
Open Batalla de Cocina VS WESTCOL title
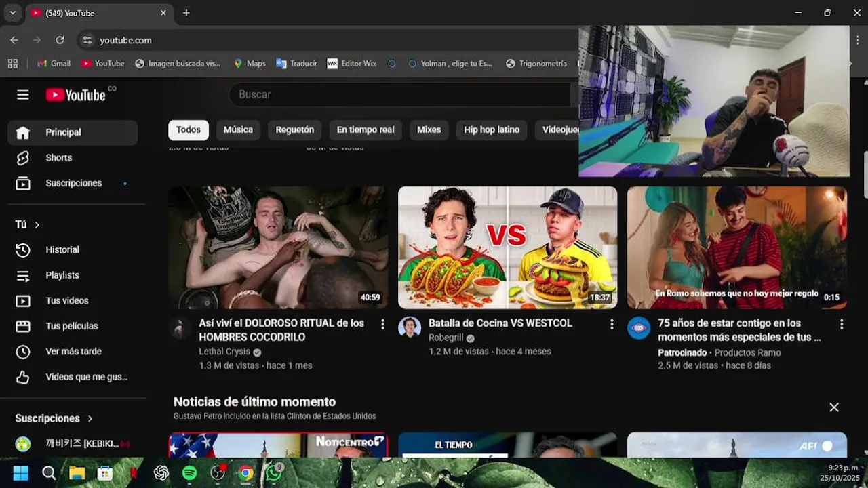tap(500, 323)
